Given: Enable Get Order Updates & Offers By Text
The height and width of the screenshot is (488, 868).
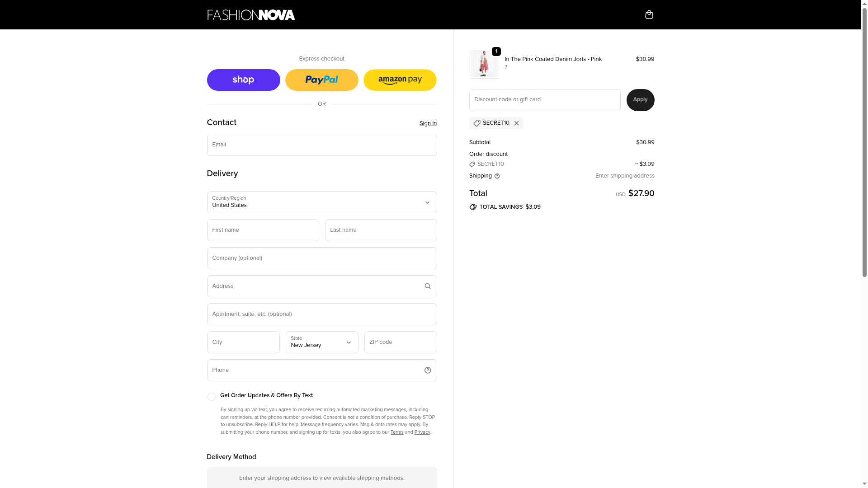Looking at the screenshot, I should [211, 397].
